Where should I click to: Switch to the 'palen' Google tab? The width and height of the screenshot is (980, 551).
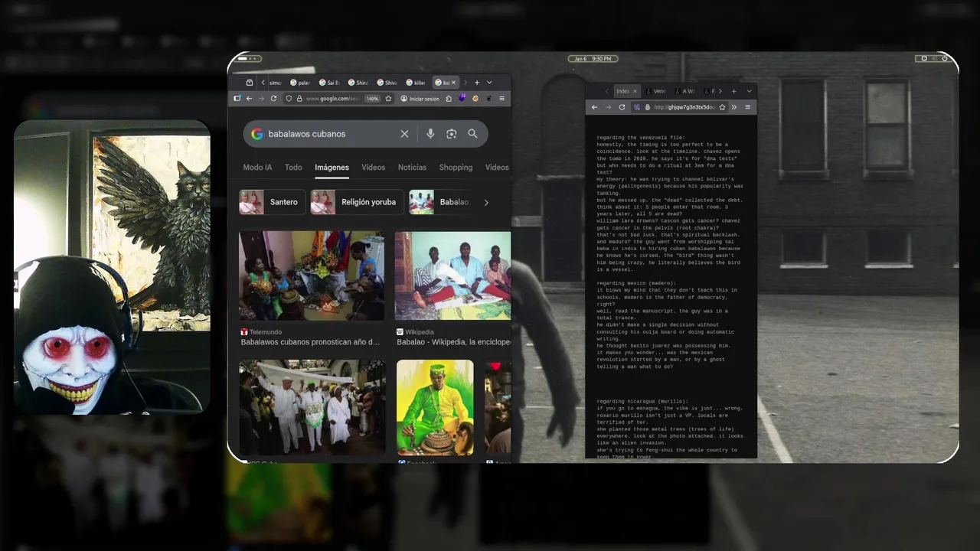300,83
